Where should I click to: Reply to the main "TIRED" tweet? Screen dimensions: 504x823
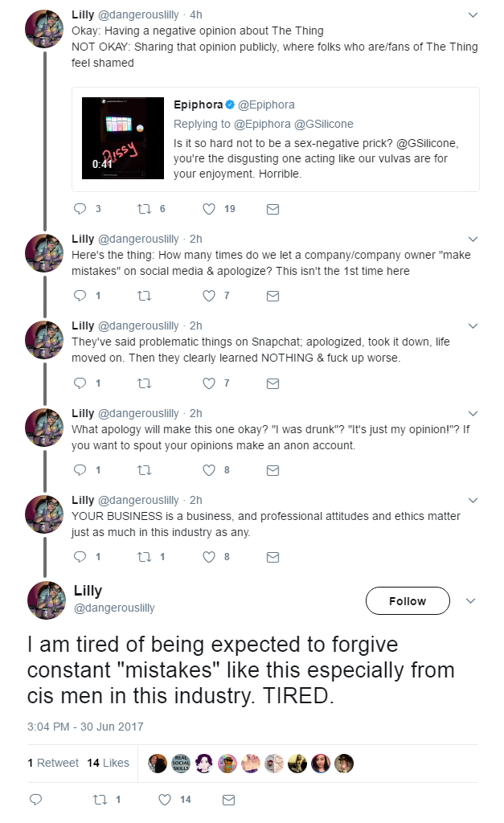35,800
